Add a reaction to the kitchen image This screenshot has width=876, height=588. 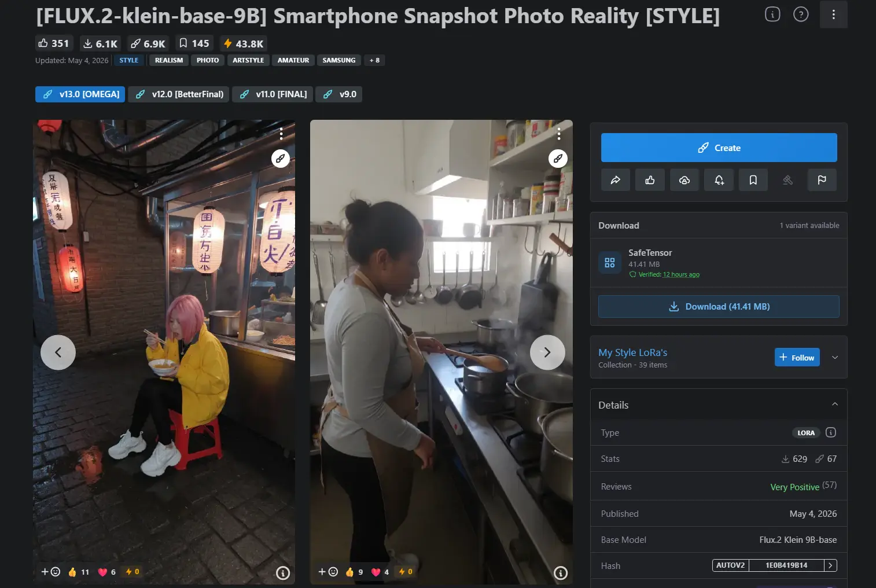coord(328,572)
